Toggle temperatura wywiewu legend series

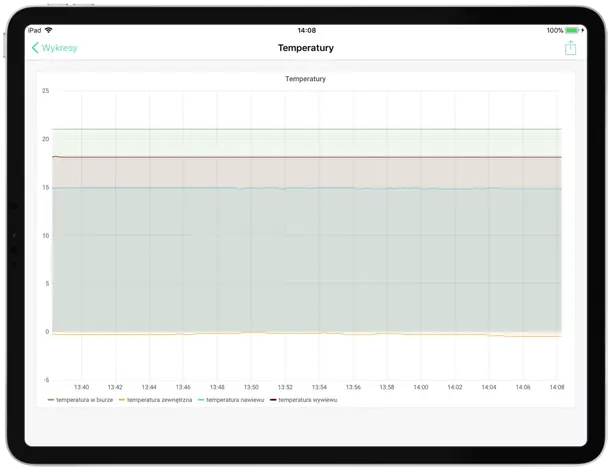click(304, 399)
